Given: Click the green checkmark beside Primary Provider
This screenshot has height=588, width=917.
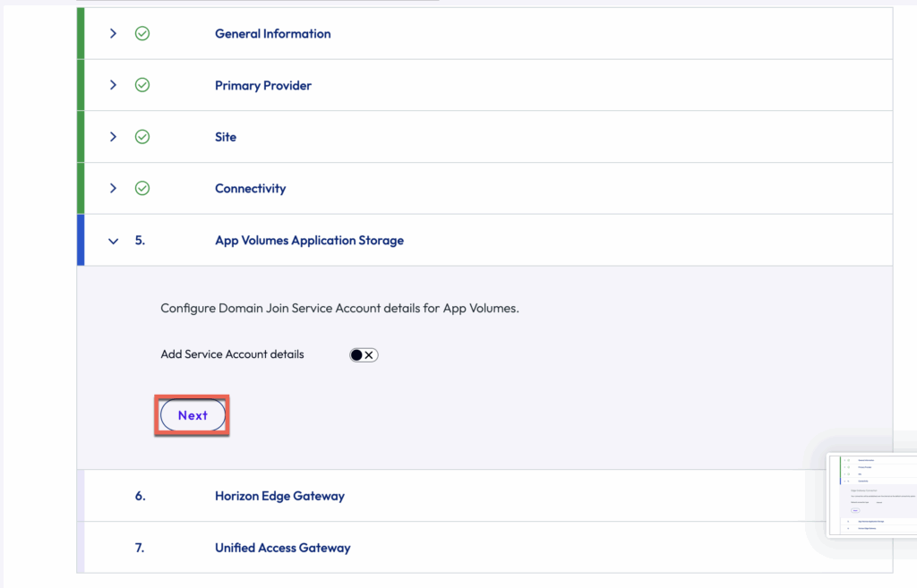Looking at the screenshot, I should [x=141, y=86].
